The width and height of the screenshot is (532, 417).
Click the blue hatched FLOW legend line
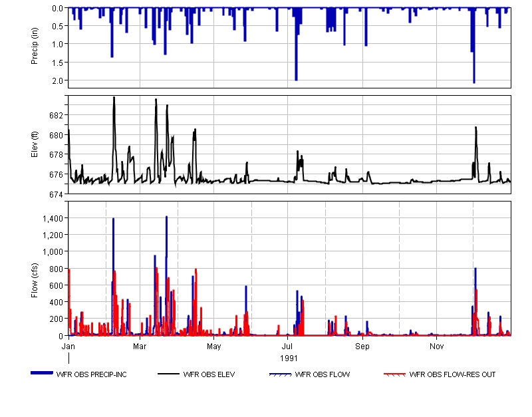280,374
